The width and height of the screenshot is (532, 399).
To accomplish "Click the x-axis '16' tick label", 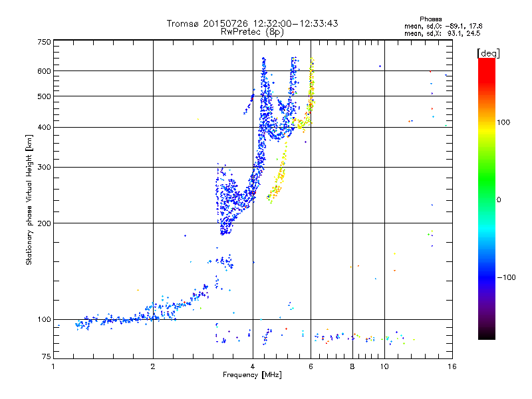I will [452, 366].
